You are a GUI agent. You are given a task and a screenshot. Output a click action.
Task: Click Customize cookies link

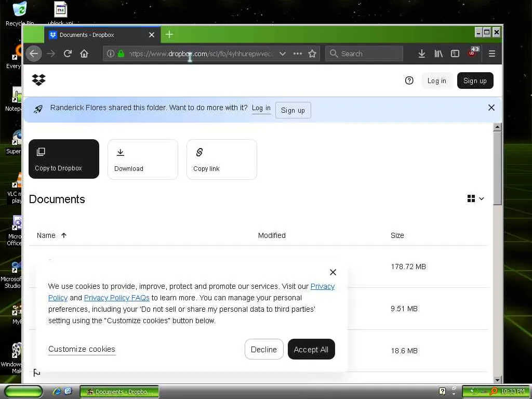(82, 349)
